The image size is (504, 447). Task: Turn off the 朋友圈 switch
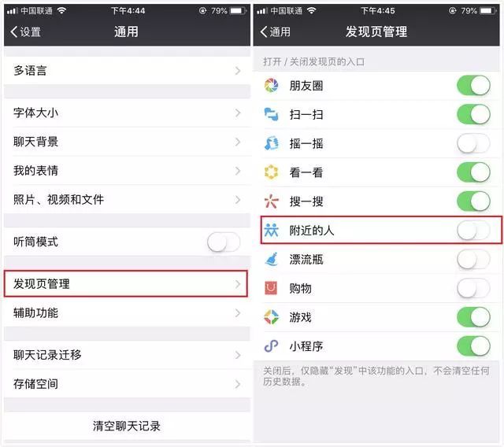pyautogui.click(x=473, y=86)
